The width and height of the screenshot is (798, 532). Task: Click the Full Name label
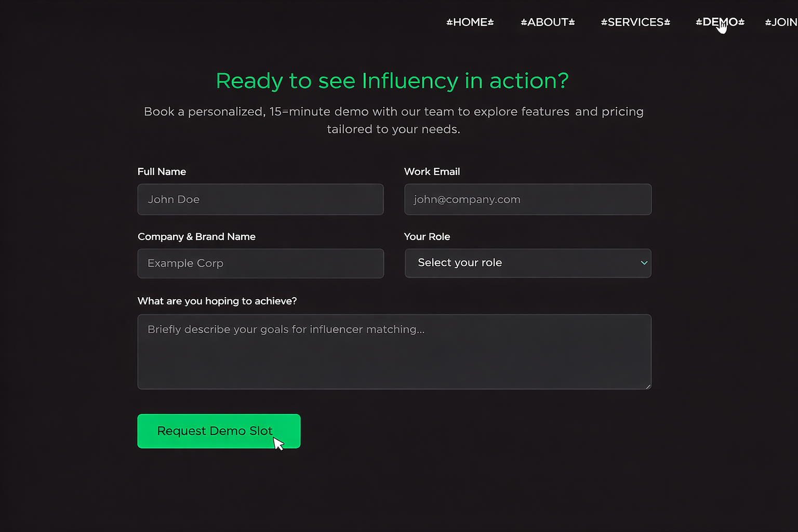tap(162, 171)
